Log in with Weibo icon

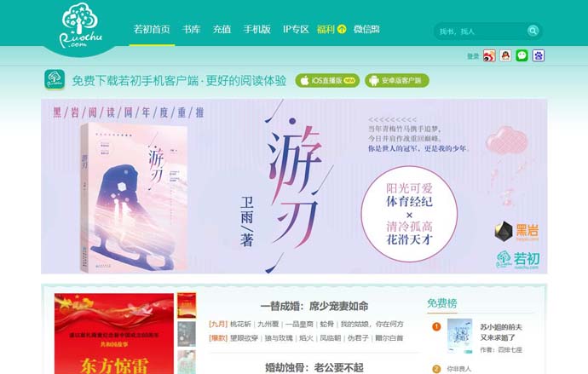tap(489, 55)
